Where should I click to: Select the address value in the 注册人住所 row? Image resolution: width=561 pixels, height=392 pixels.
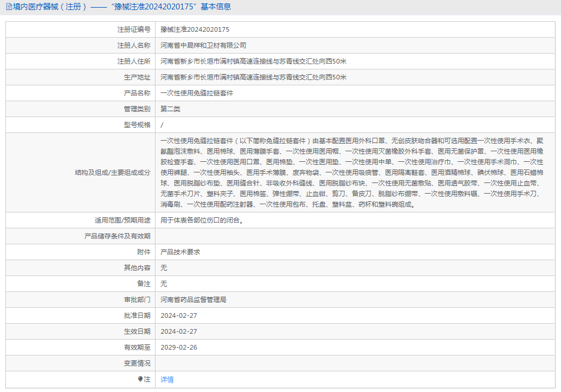[x=253, y=61]
